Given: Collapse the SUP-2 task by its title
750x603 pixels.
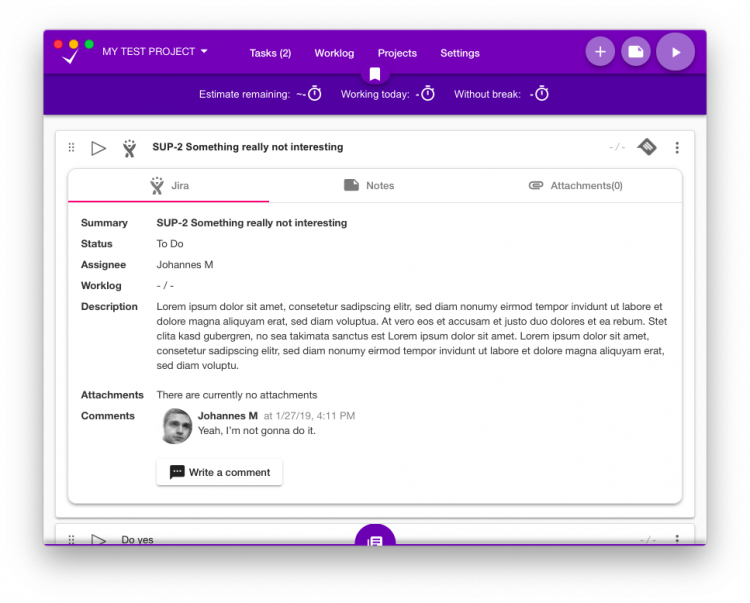Looking at the screenshot, I should pos(247,147).
